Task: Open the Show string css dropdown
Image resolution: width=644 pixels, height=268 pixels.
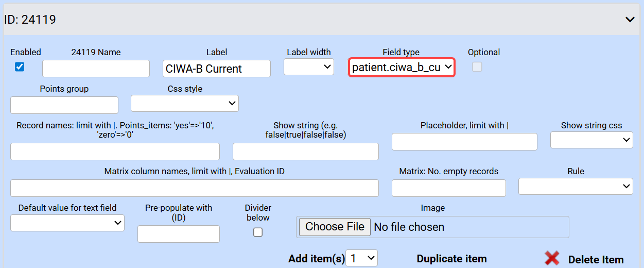Action: (x=591, y=140)
